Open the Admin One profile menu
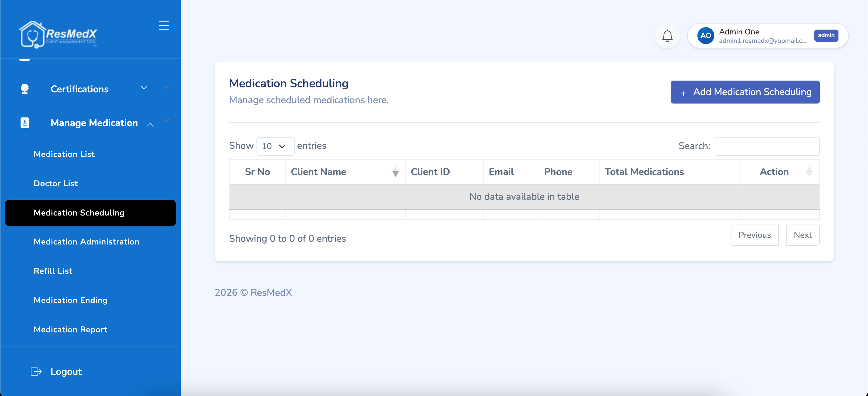Screen dimensions: 868x396 tap(768, 36)
